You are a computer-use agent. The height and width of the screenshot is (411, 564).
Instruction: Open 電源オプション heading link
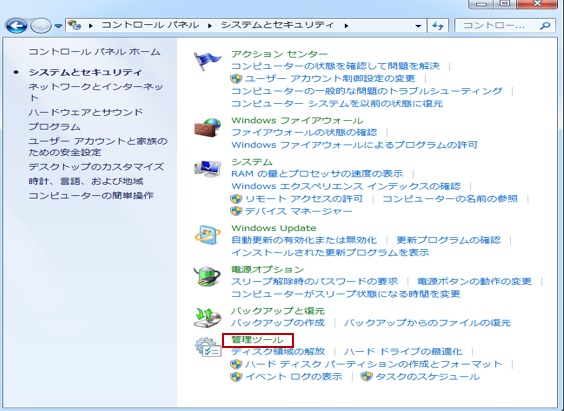pos(268,269)
